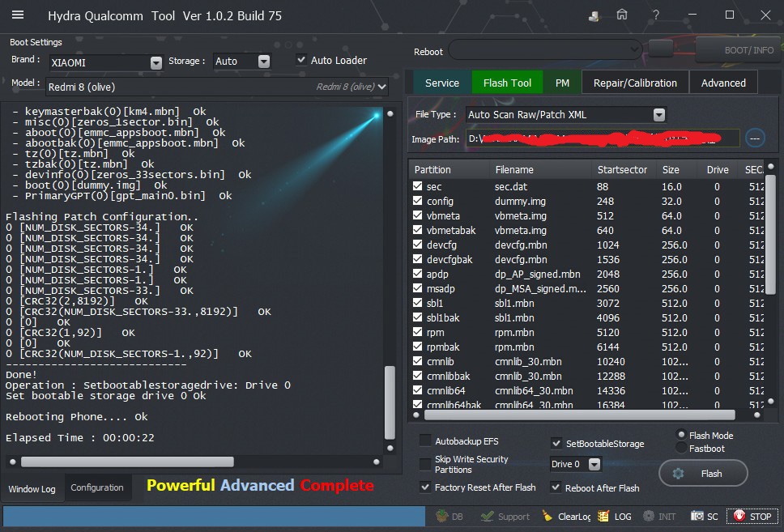Click the Drive column header
Image resolution: width=784 pixels, height=532 pixels.
click(x=718, y=169)
